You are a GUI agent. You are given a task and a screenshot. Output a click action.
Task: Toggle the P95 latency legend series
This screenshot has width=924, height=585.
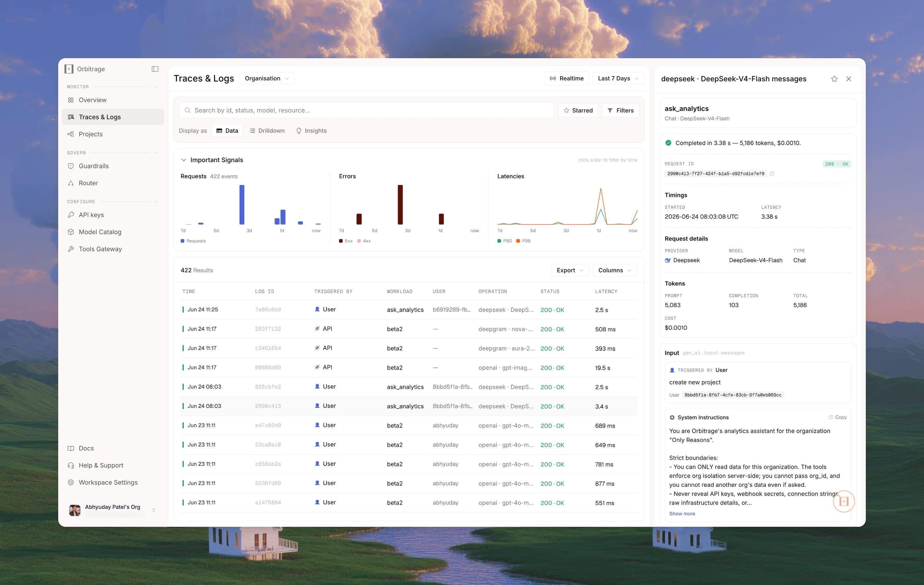524,241
